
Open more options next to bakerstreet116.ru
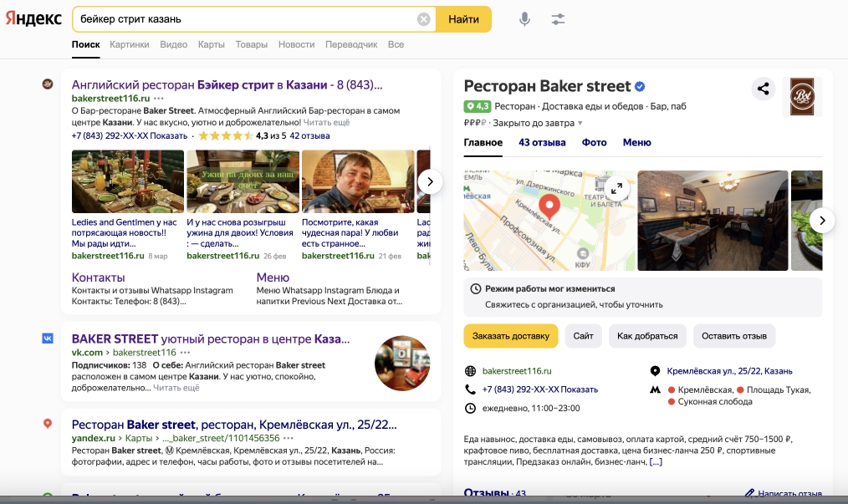coord(158,99)
